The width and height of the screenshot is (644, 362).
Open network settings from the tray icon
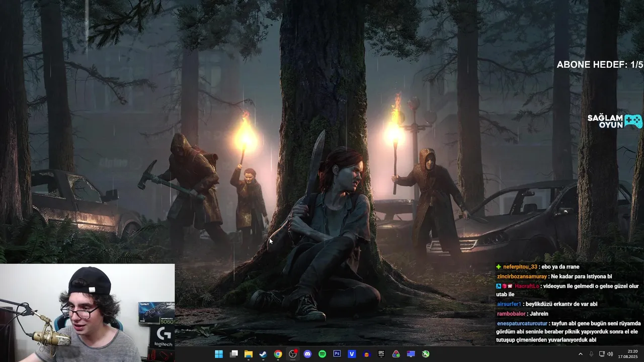click(602, 354)
